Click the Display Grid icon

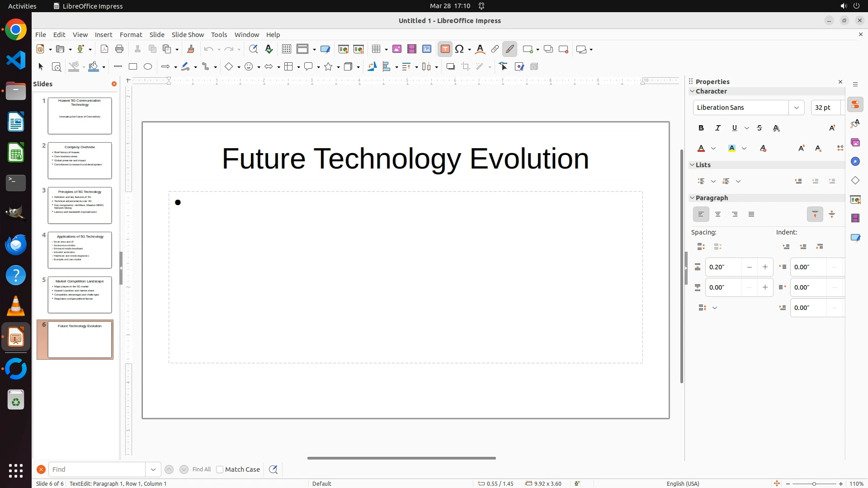[286, 49]
